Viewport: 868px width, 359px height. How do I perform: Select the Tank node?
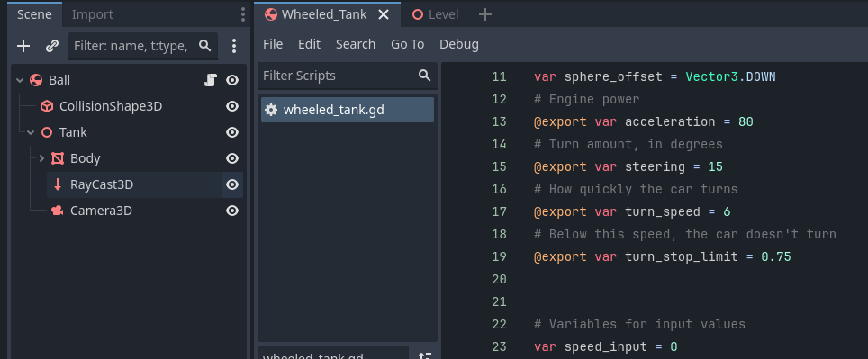(73, 132)
